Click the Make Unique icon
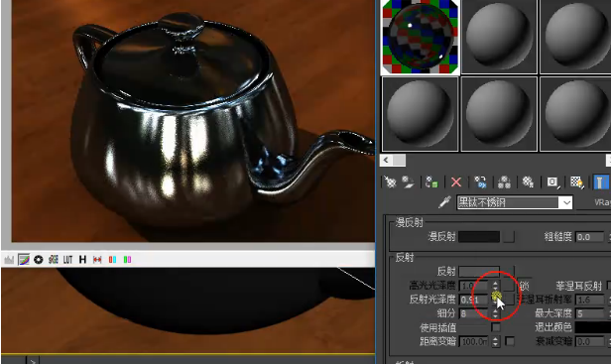 pos(504,182)
